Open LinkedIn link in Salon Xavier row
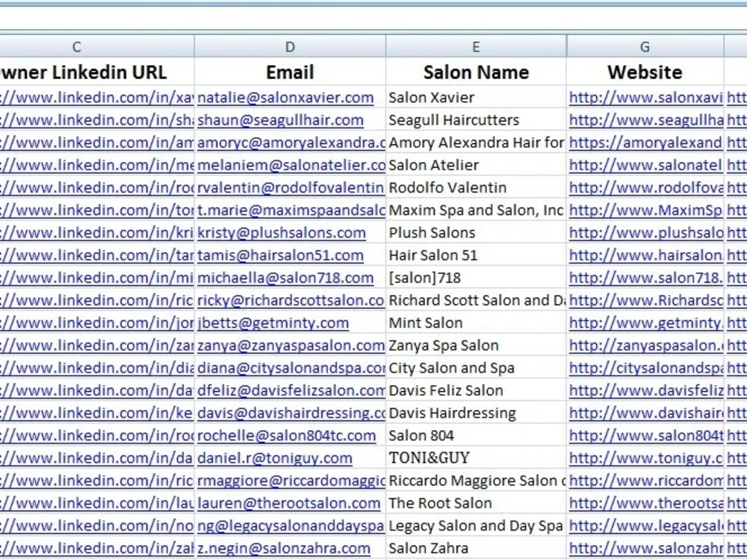Image resolution: width=747 pixels, height=560 pixels. point(96,98)
